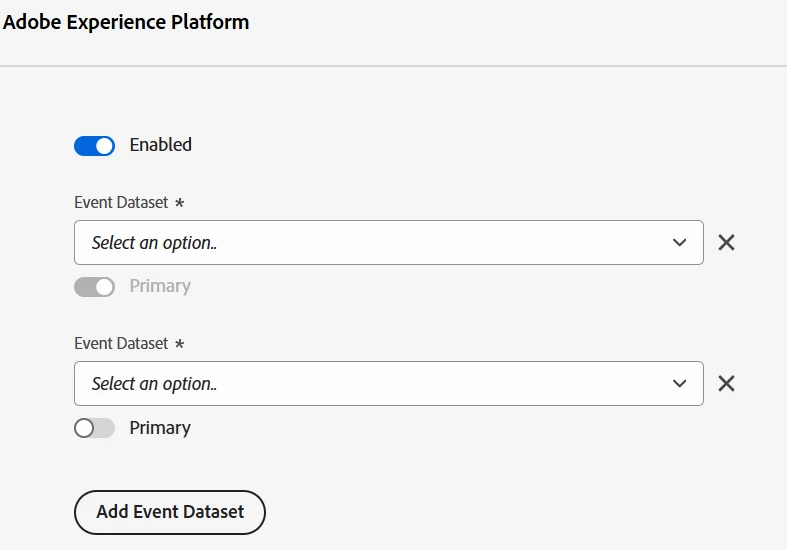Click the second 'Primary' label text

click(160, 428)
